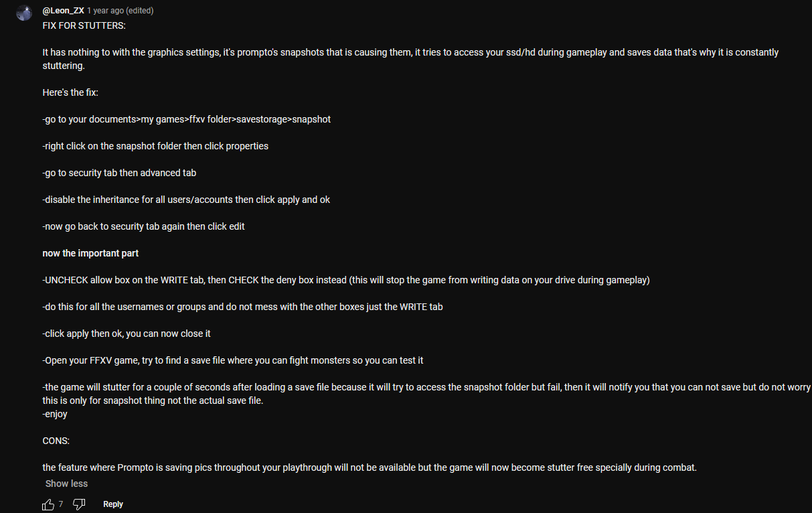812x513 pixels.
Task: Dislike the comment with the thumbs-down icon
Action: 79,504
